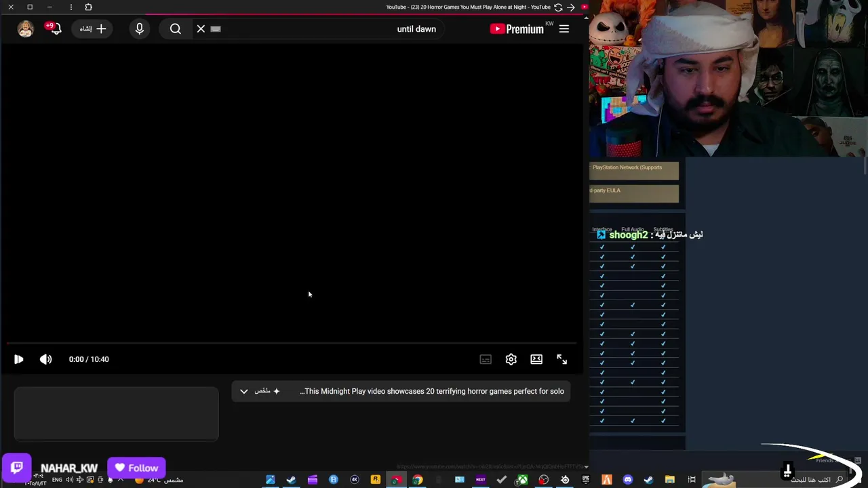Clear the 'until dawn' search text
Screen dimensions: 868x488
coord(201,28)
